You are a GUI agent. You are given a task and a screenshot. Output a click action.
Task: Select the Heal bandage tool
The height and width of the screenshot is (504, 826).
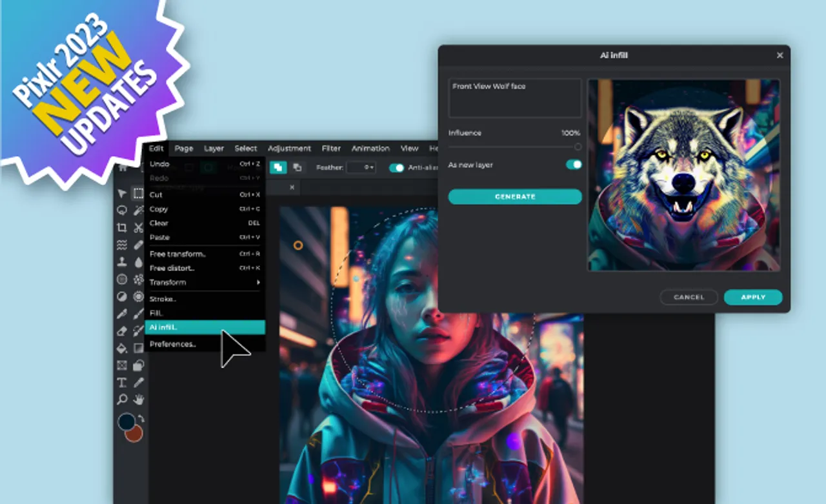click(138, 245)
